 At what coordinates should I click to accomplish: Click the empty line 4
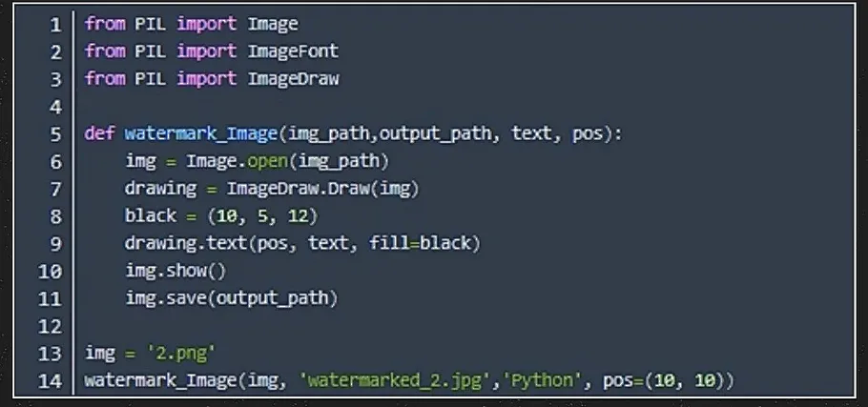pyautogui.click(x=286, y=106)
